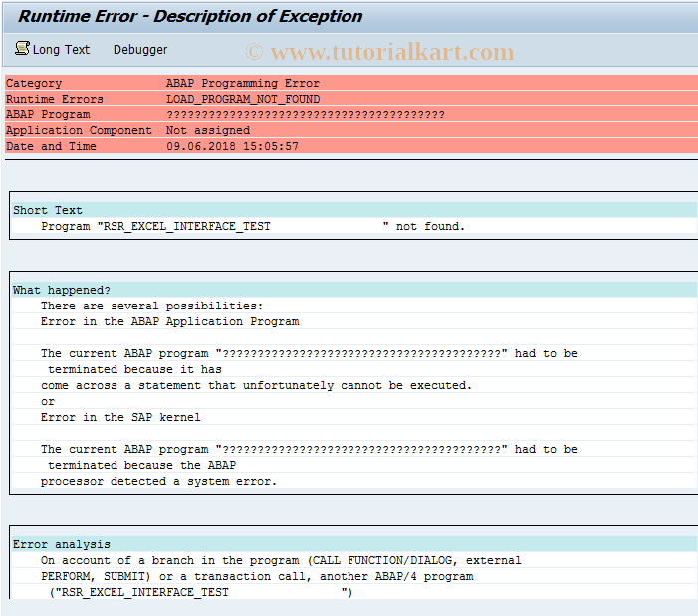Launch the Debugger
The width and height of the screenshot is (698, 616).
tap(140, 50)
